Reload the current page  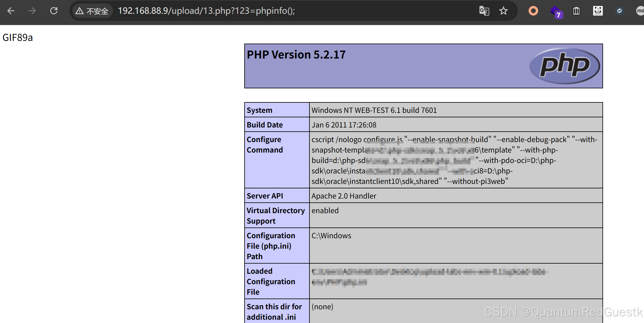click(x=54, y=11)
